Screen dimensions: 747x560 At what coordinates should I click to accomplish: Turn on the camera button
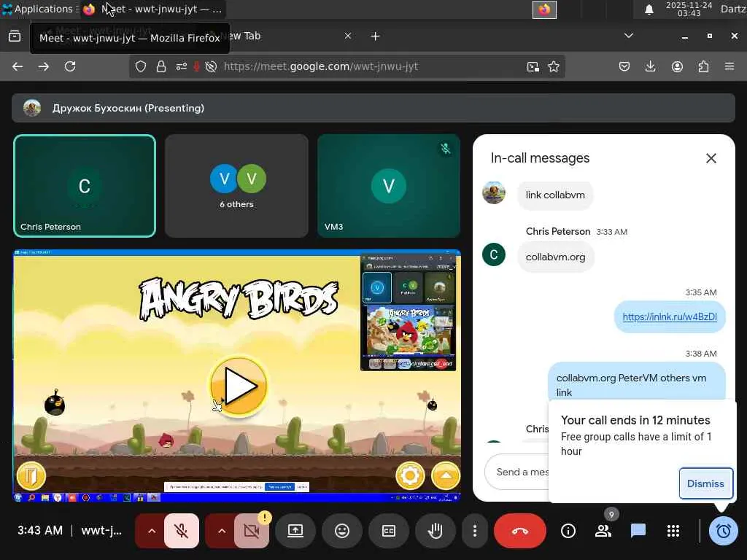252,531
